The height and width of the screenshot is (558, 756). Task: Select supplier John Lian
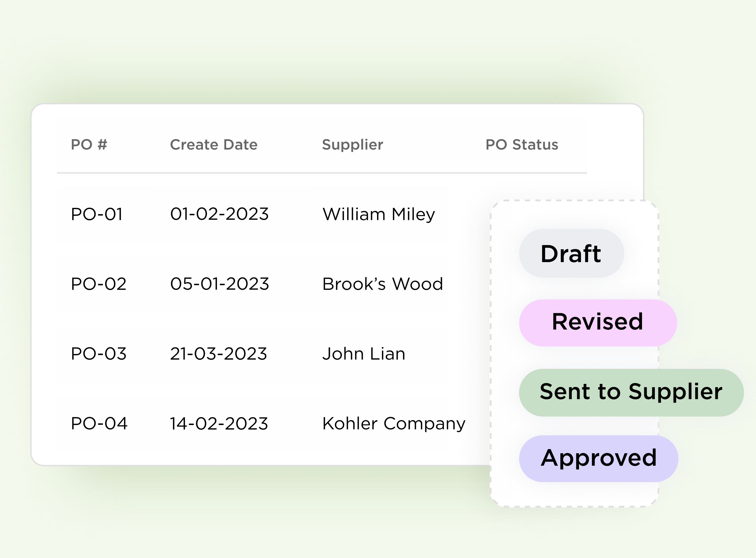click(364, 354)
